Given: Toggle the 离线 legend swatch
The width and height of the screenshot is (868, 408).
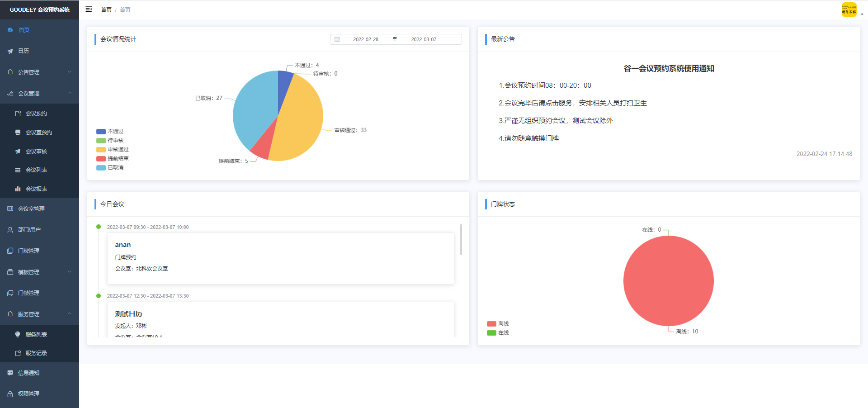Looking at the screenshot, I should pos(491,324).
